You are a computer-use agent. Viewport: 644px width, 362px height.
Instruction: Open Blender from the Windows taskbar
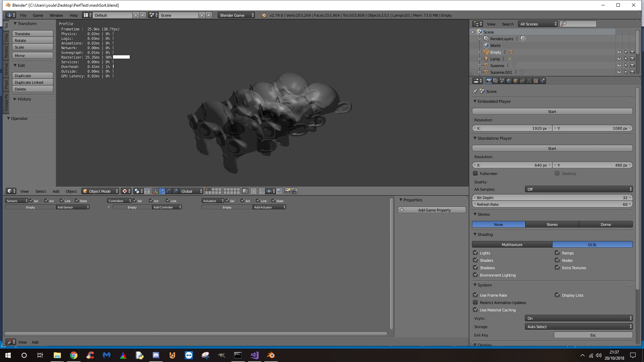point(271,355)
